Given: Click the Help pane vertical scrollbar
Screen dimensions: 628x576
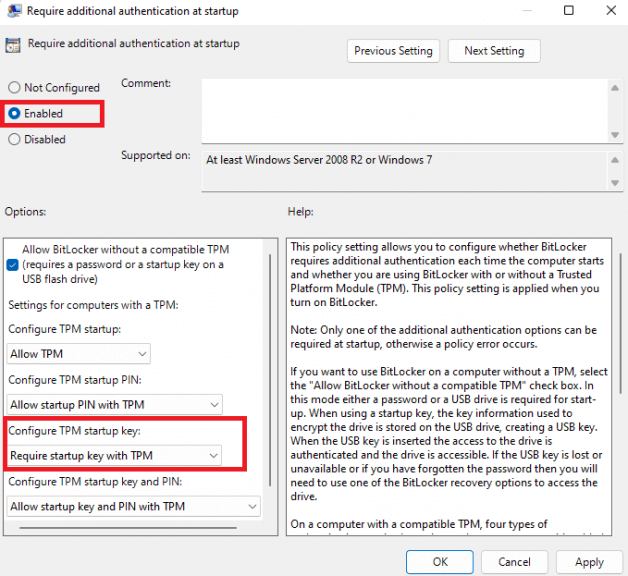Looking at the screenshot, I should (x=621, y=323).
